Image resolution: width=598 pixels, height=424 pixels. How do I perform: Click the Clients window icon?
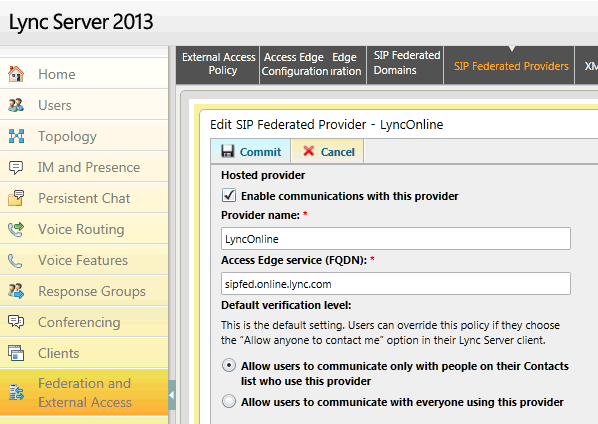[16, 353]
